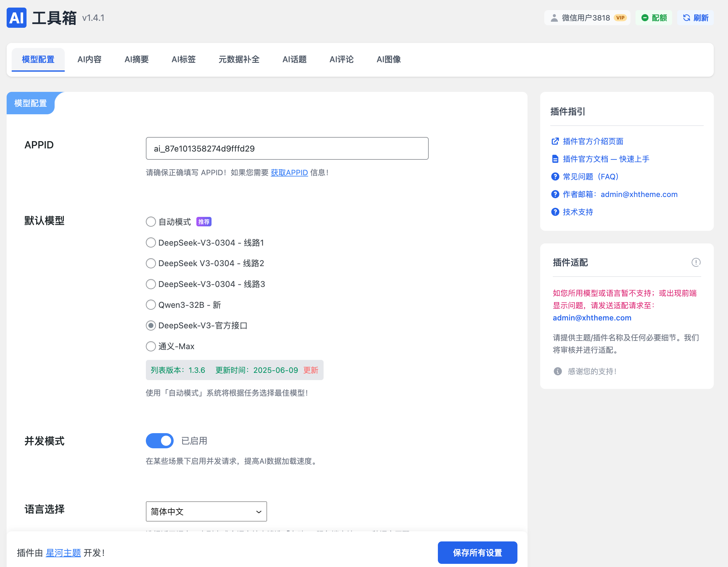Toggle the 并发模式 switch off
Screen dimensions: 728x567
160,441
